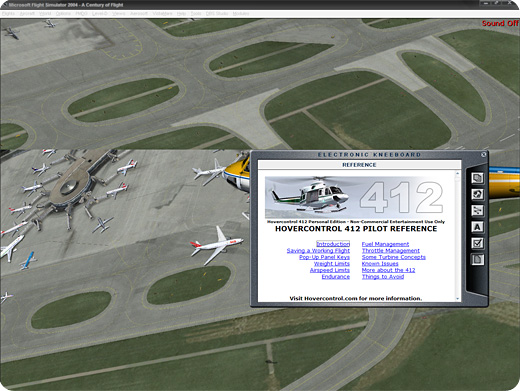
Task: Open the Aircraft menu
Action: coord(27,14)
